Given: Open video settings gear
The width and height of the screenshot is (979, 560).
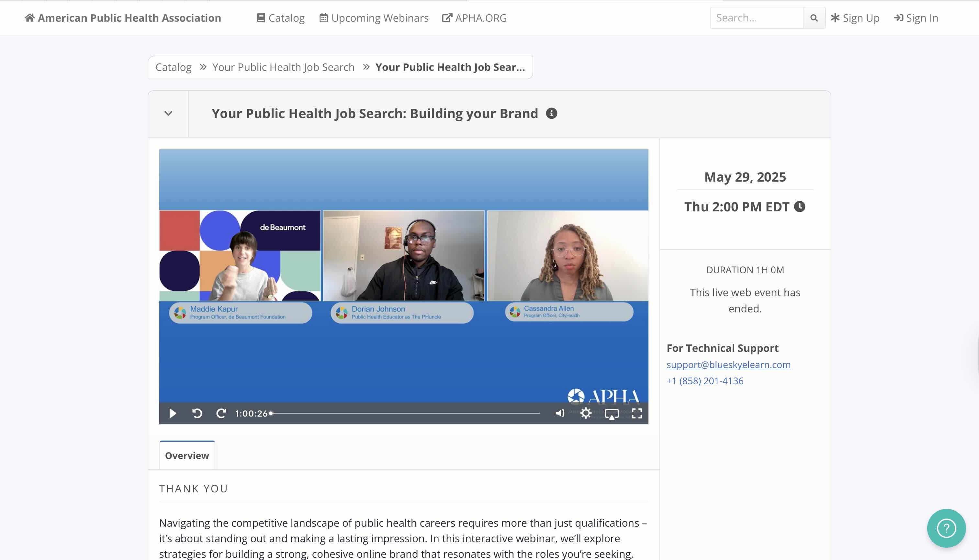Looking at the screenshot, I should (x=586, y=413).
